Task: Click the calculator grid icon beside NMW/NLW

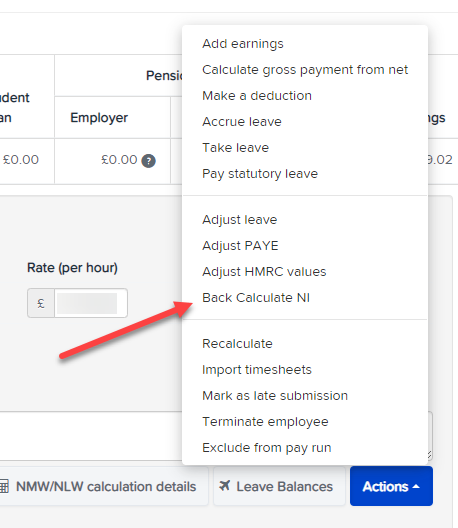Action: (3, 487)
